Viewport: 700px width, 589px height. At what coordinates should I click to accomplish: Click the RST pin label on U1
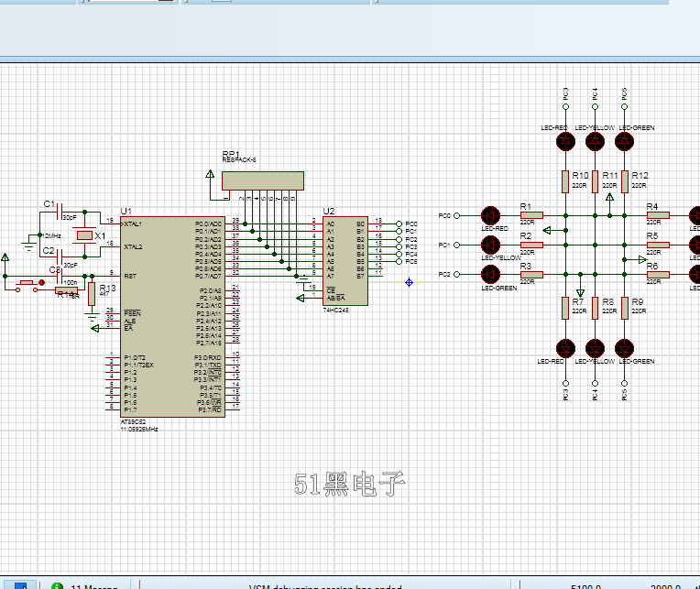[130, 277]
